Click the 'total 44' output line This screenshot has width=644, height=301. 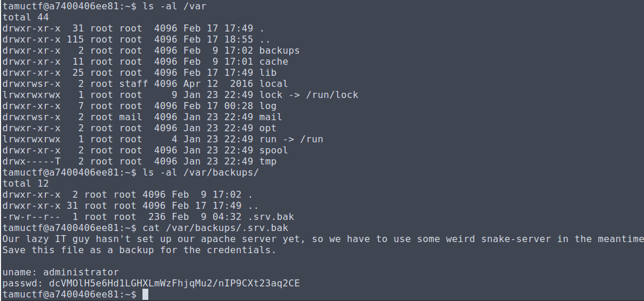[26, 17]
